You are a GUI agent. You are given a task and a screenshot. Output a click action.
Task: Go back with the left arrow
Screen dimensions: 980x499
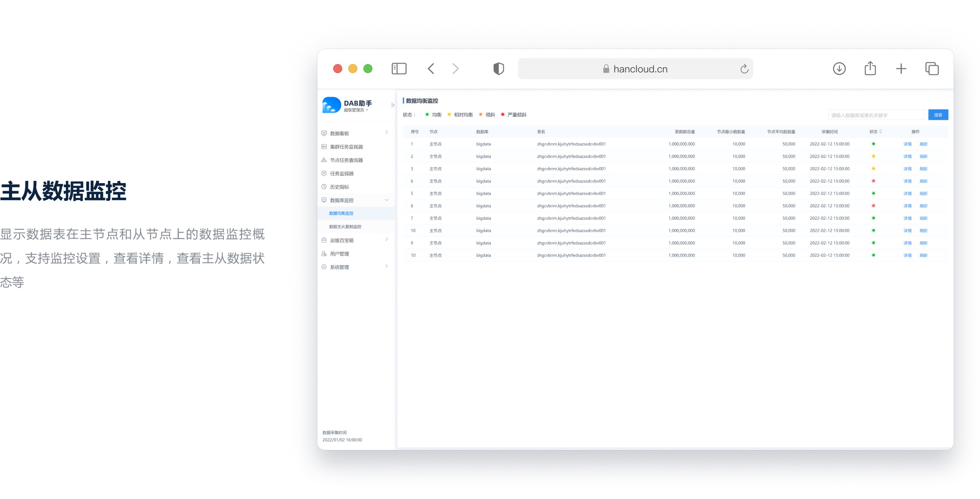431,69
